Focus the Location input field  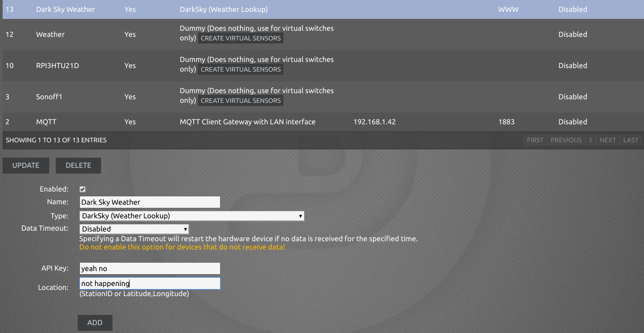click(x=150, y=283)
